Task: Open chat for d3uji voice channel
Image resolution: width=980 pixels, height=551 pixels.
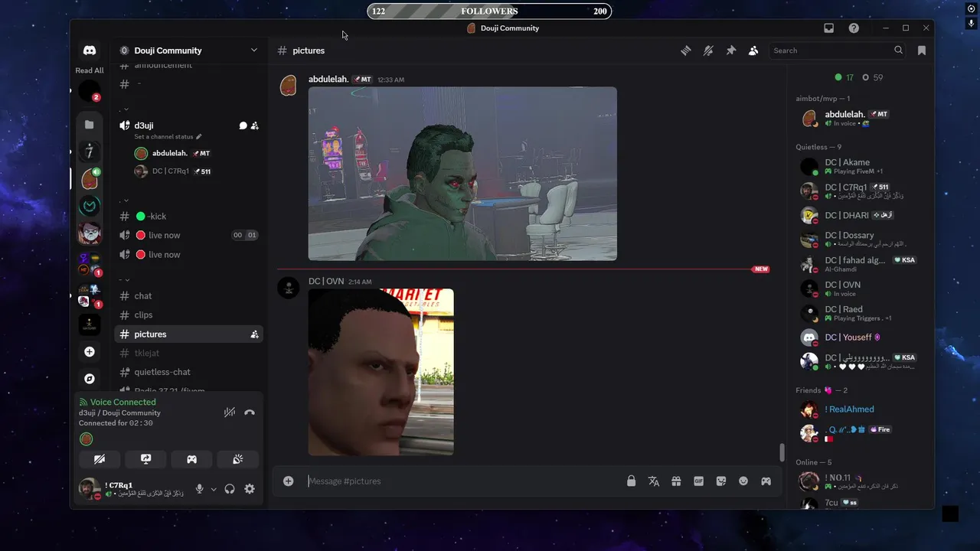Action: (243, 126)
